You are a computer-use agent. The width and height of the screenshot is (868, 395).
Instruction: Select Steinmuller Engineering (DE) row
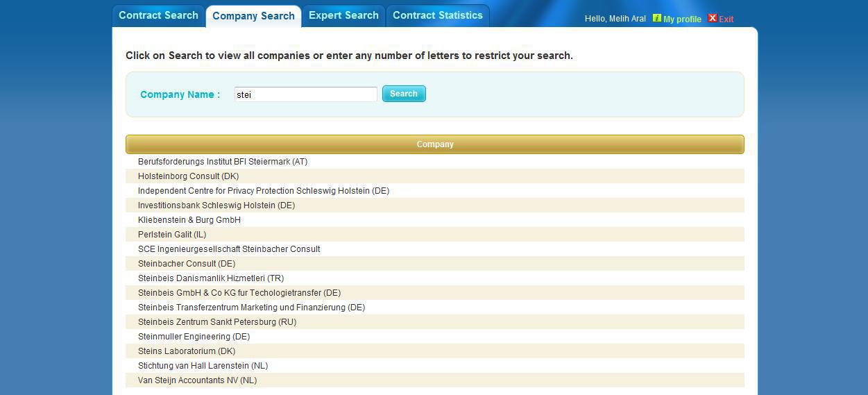click(x=435, y=337)
